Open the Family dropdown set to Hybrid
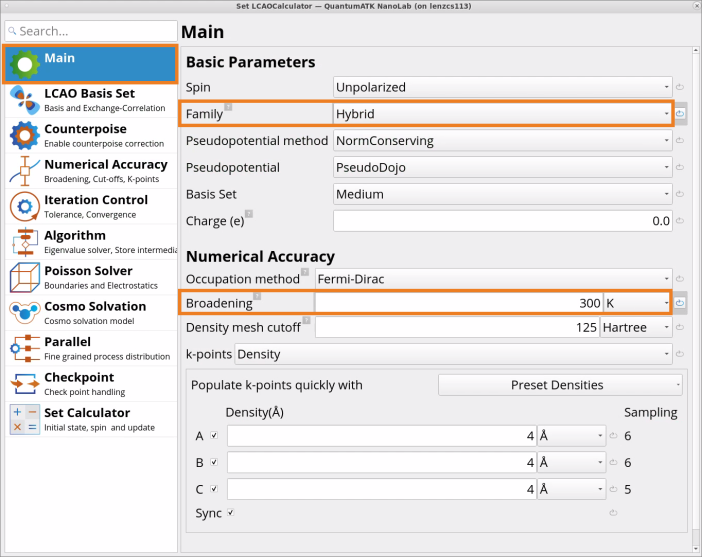The width and height of the screenshot is (702, 557). [502, 114]
